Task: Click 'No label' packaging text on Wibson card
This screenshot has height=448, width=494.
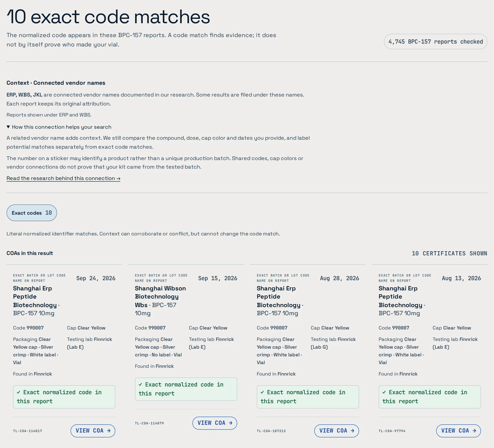Action: pos(161,355)
